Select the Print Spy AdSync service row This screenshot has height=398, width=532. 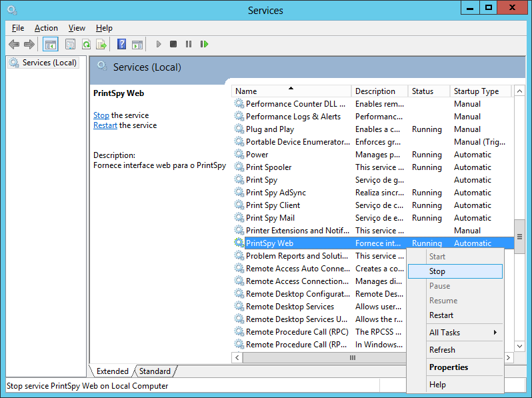pos(373,193)
